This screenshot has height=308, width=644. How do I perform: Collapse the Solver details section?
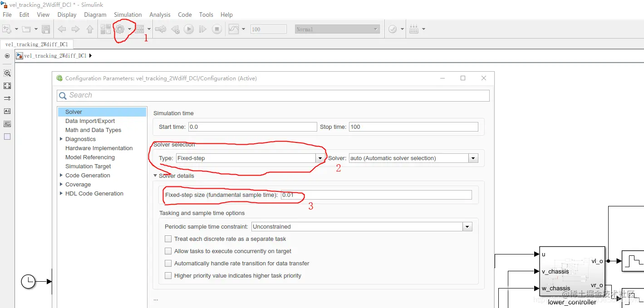[155, 176]
